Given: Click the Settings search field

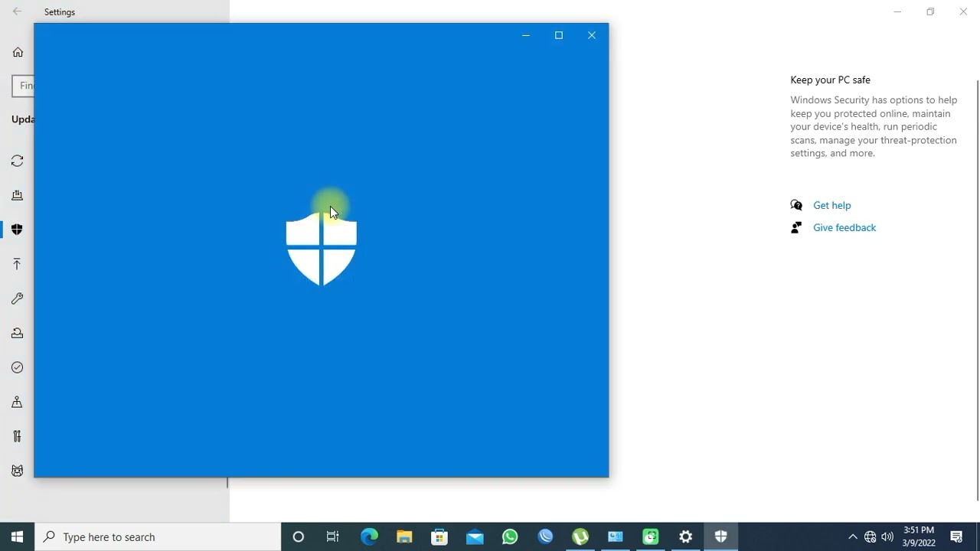Looking at the screenshot, I should tap(23, 86).
